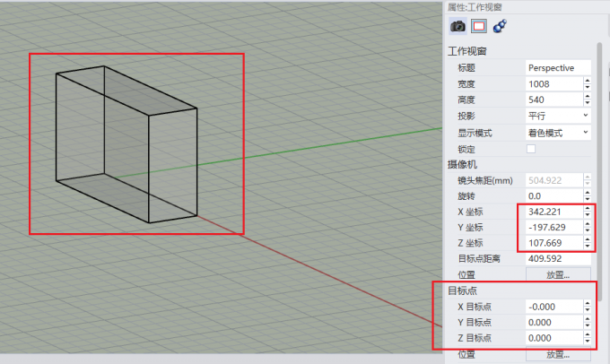
Task: Decrease camera Y 坐标 with down arrow
Action: 588,230
